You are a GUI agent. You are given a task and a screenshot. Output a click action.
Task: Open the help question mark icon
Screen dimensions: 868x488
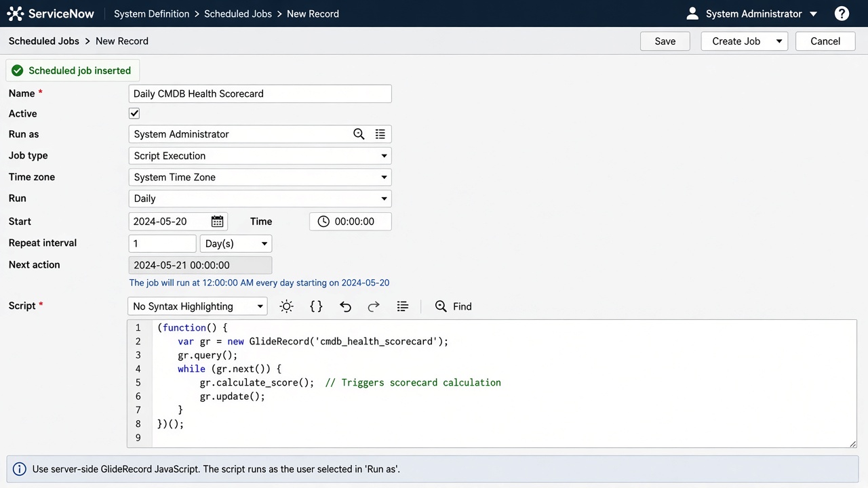point(842,14)
